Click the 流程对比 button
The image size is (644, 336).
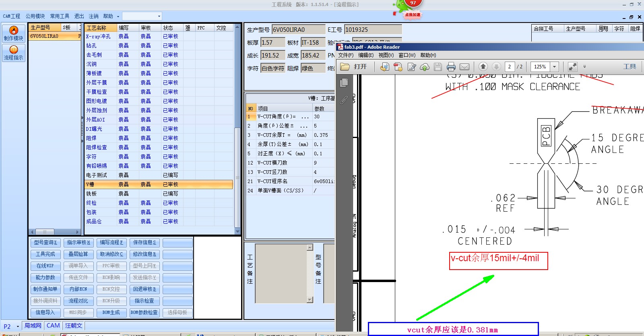[78, 301]
